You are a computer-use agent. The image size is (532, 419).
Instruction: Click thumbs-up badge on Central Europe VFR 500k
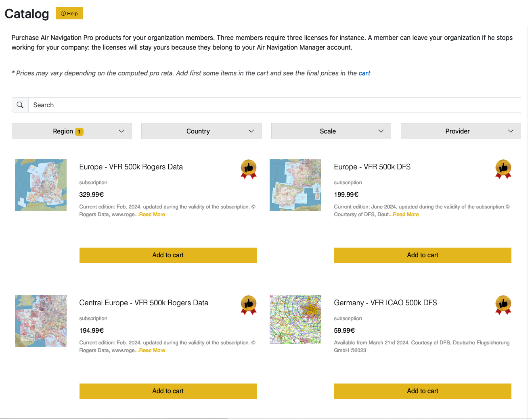pos(249,305)
